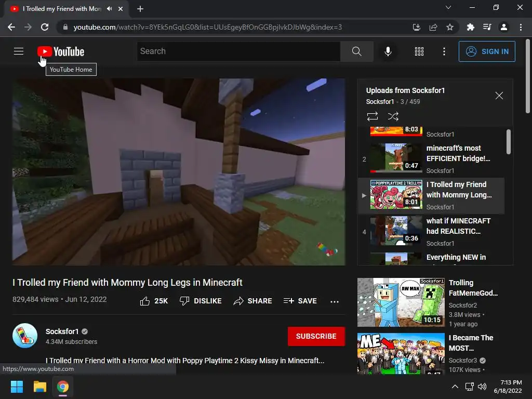Image resolution: width=532 pixels, height=399 pixels.
Task: Bookmark this tab with star icon
Action: 450,27
